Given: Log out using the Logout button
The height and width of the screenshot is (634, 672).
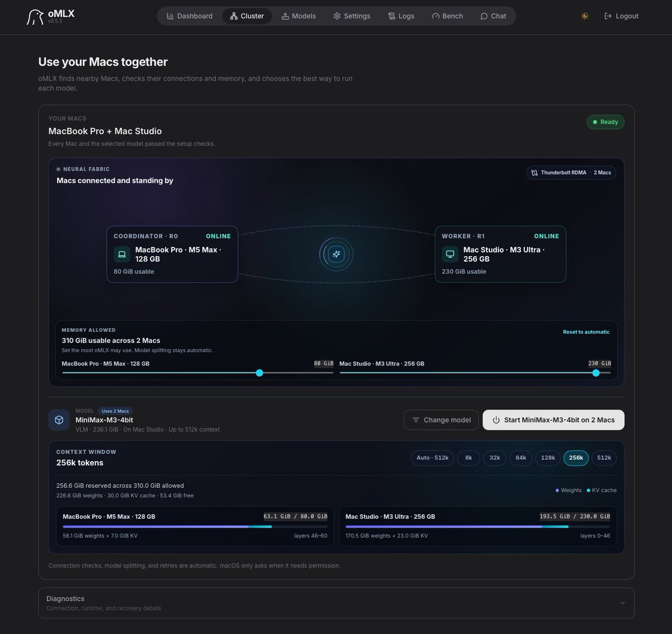Looking at the screenshot, I should click(x=622, y=16).
